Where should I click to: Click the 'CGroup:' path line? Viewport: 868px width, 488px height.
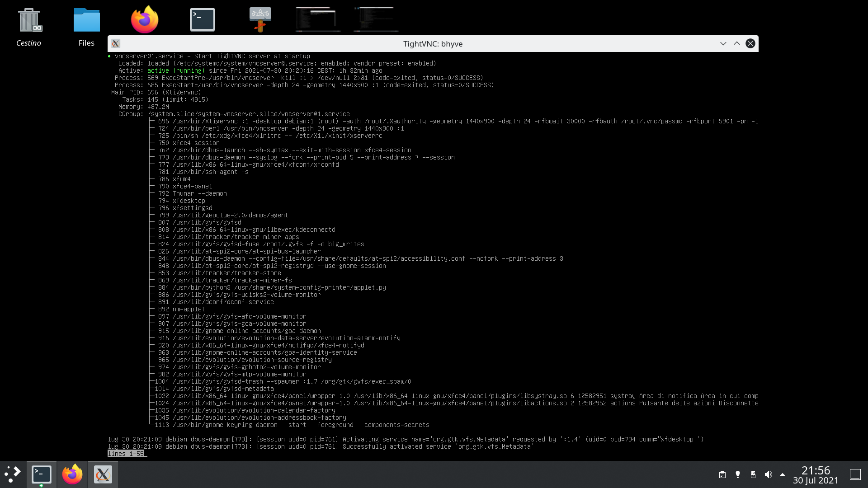[x=234, y=114]
